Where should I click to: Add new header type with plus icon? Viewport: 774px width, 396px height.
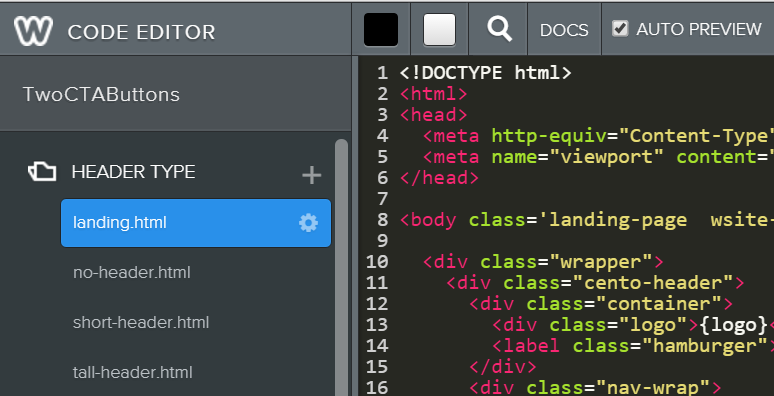point(311,175)
